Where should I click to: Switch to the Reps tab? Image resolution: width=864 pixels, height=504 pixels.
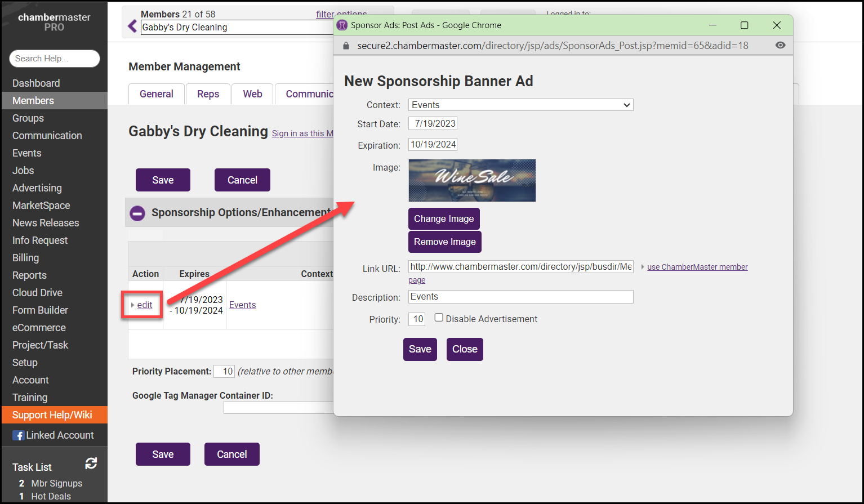pyautogui.click(x=208, y=94)
